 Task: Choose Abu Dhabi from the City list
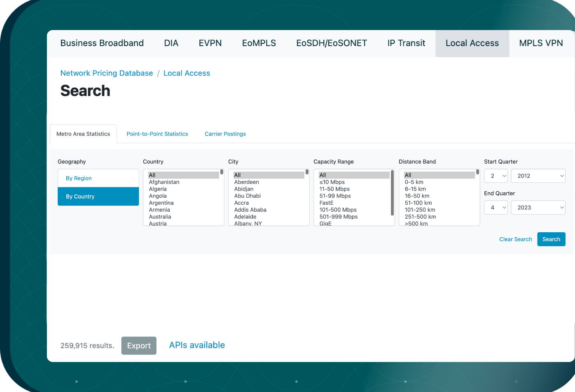[248, 196]
